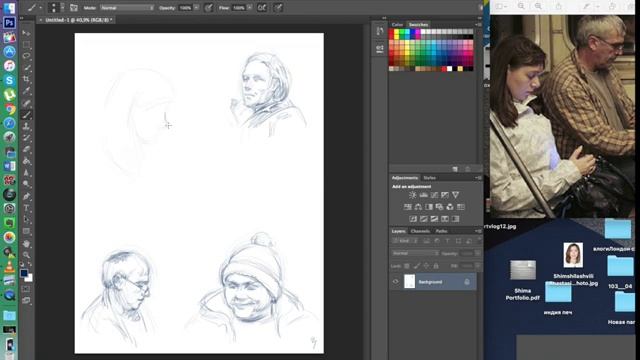Select the Type tool
Image resolution: width=640 pixels, height=360 pixels.
(27, 208)
